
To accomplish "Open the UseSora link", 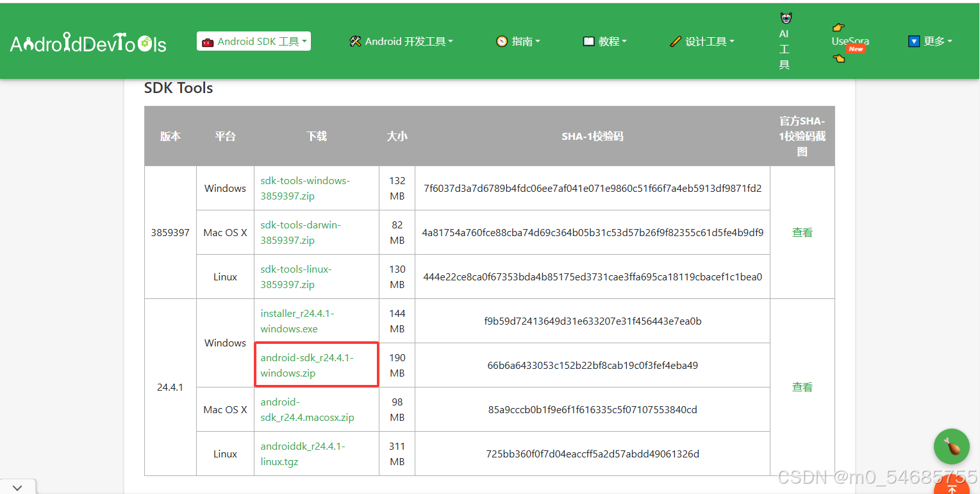I will tap(850, 41).
